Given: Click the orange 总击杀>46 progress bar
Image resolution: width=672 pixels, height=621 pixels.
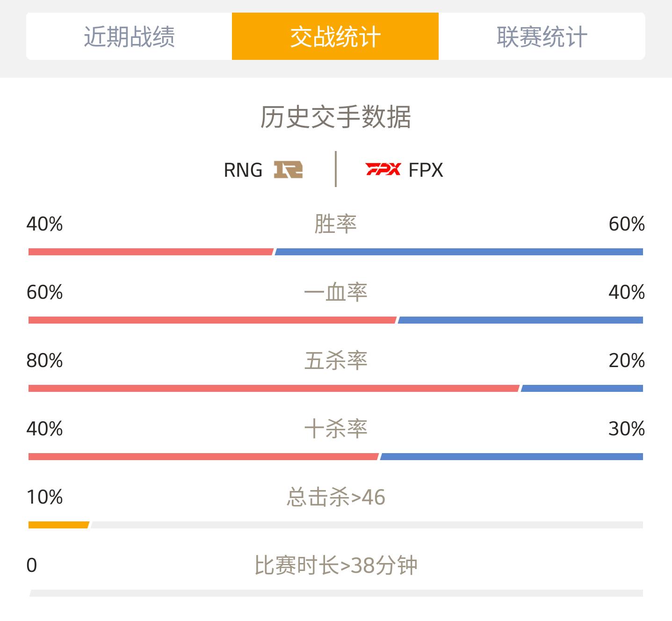Looking at the screenshot, I should (x=59, y=525).
